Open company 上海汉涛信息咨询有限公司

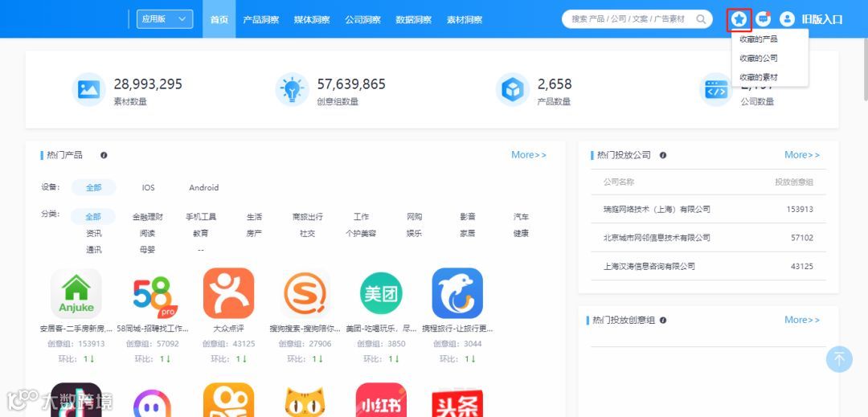point(649,267)
